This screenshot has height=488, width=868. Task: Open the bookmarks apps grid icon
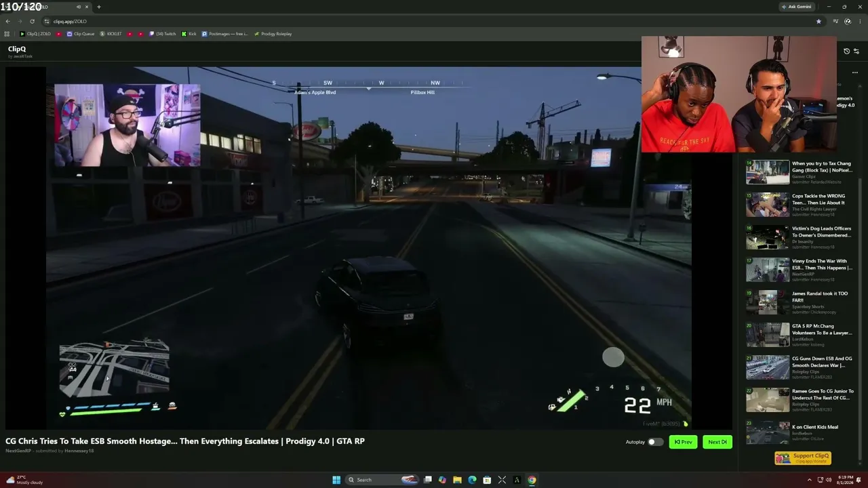(7, 34)
